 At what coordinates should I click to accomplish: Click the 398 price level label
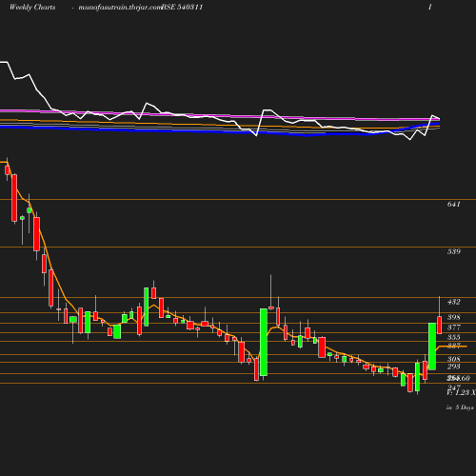[453, 317]
